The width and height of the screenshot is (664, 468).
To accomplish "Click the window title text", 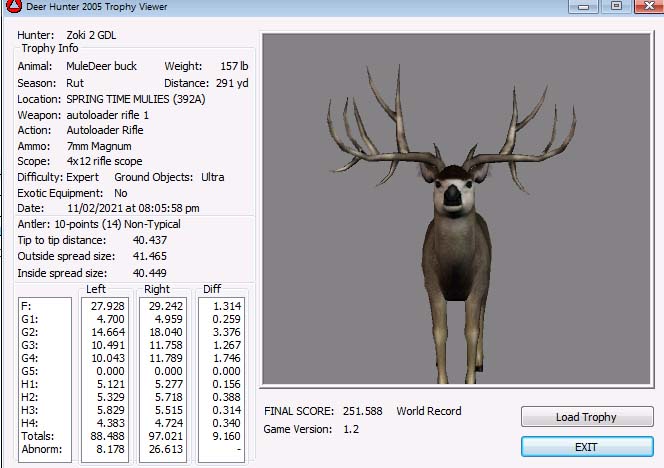I will [97, 7].
